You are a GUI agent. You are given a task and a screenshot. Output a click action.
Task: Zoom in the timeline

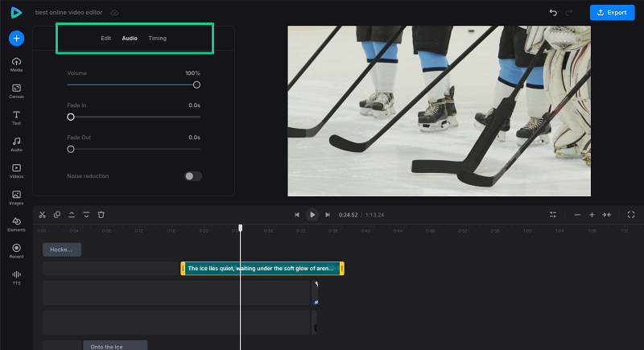(592, 215)
